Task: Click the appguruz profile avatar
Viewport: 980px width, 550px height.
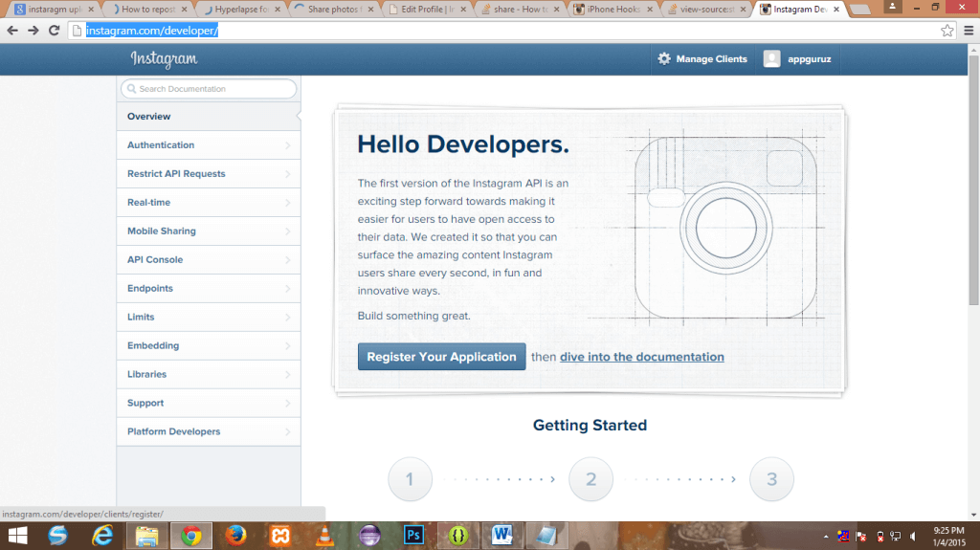Action: (772, 58)
